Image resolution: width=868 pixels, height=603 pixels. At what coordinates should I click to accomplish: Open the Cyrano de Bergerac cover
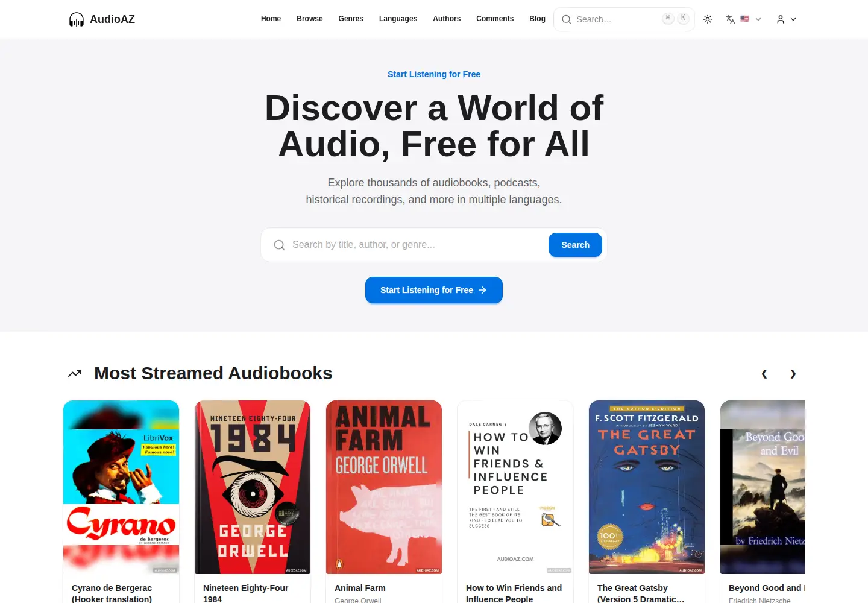click(121, 487)
